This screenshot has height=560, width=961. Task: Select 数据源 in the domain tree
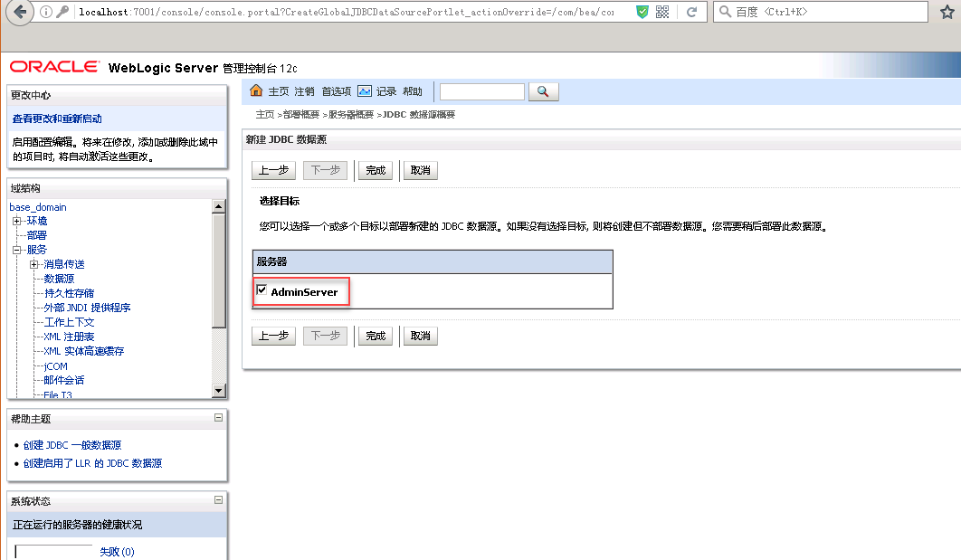pos(59,279)
